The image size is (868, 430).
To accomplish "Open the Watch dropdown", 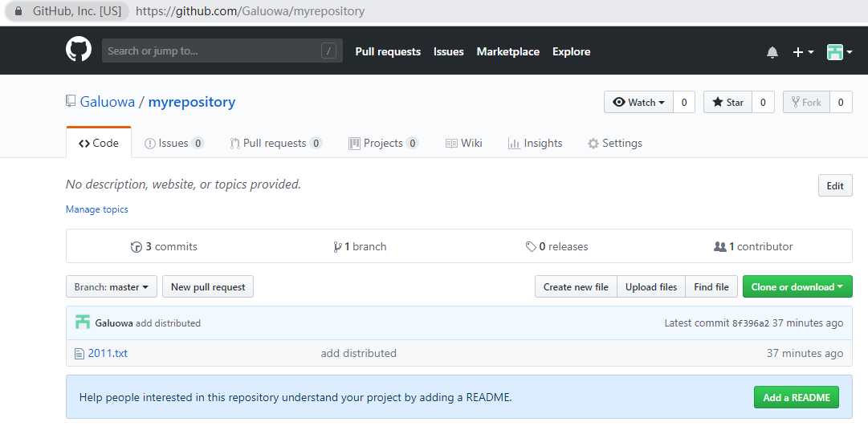I will [639, 103].
